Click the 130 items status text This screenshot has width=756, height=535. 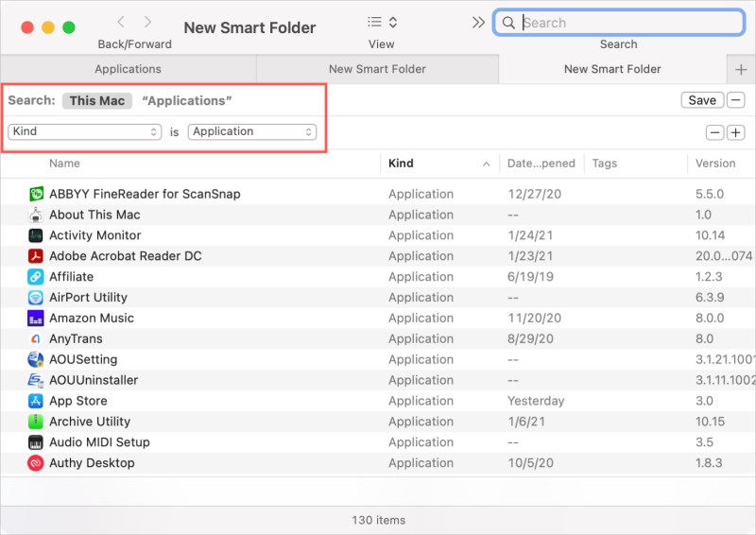(x=379, y=520)
